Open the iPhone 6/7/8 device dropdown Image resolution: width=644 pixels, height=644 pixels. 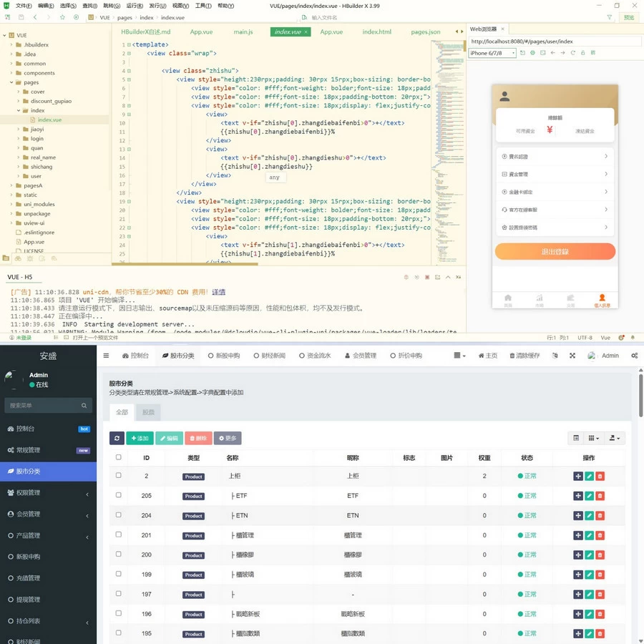pyautogui.click(x=492, y=53)
